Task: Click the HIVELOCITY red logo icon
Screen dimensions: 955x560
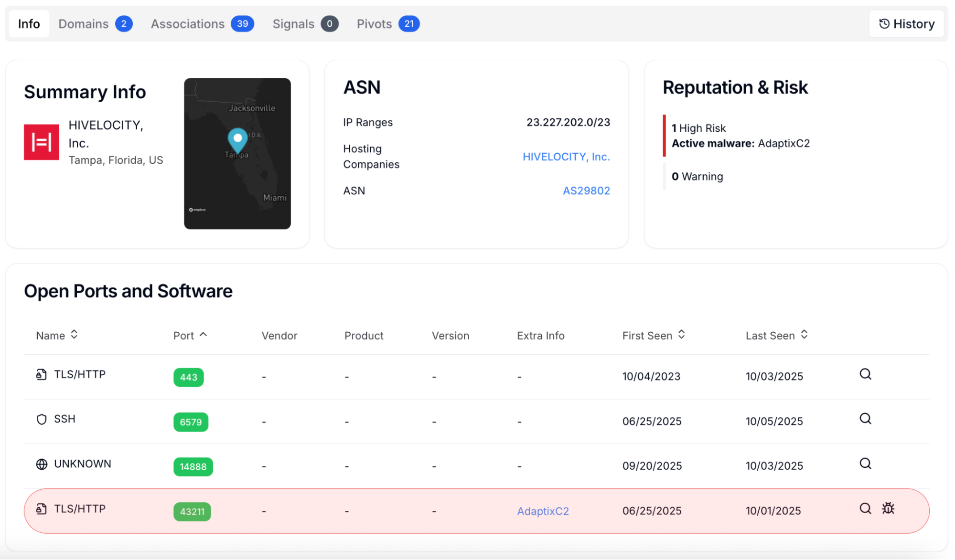Action: [x=42, y=142]
